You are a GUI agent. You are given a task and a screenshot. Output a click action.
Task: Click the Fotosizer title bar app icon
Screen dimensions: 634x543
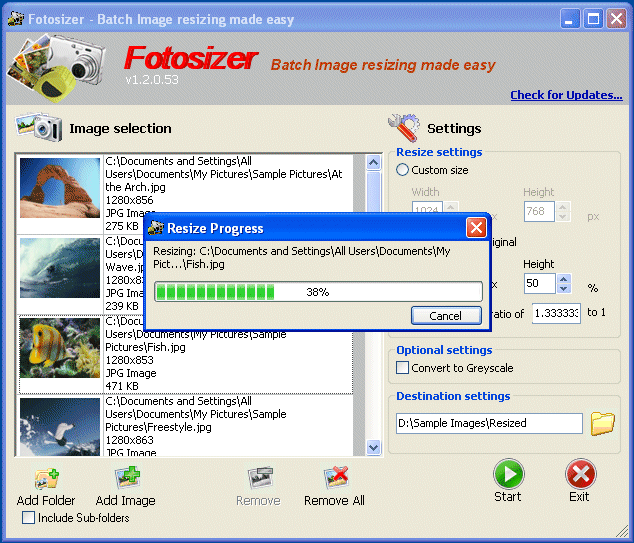[x=16, y=19]
